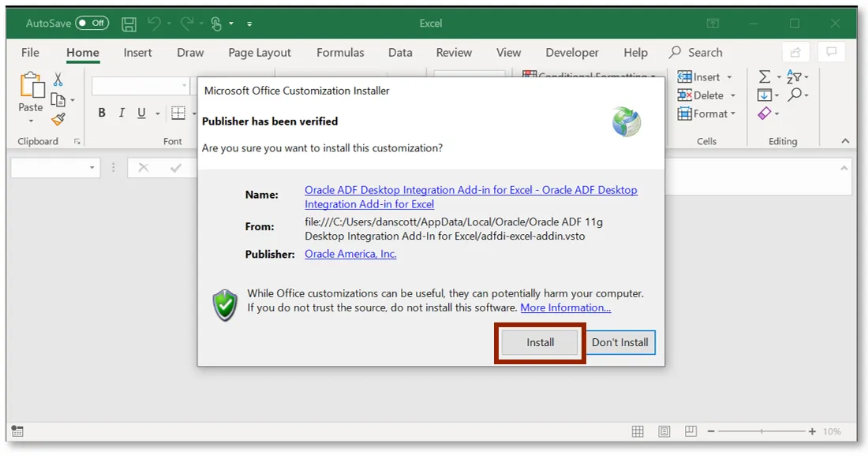Click the Share icon button
868x462 pixels.
795,52
